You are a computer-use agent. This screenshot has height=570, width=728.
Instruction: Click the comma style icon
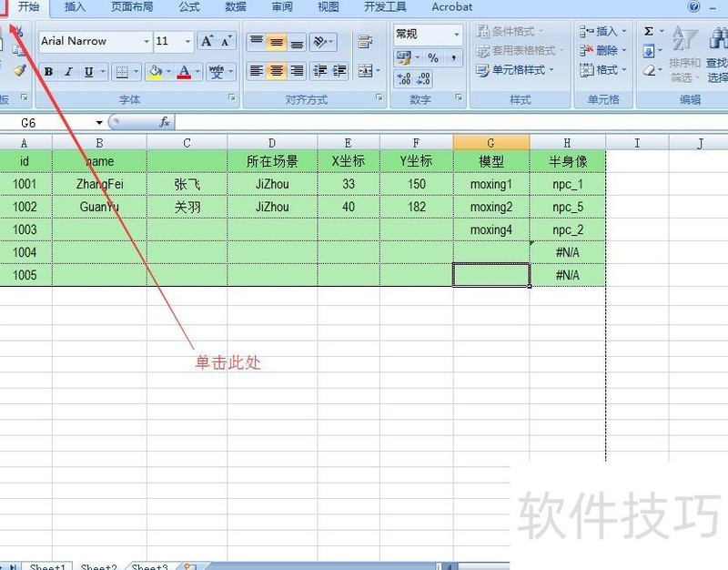(453, 57)
